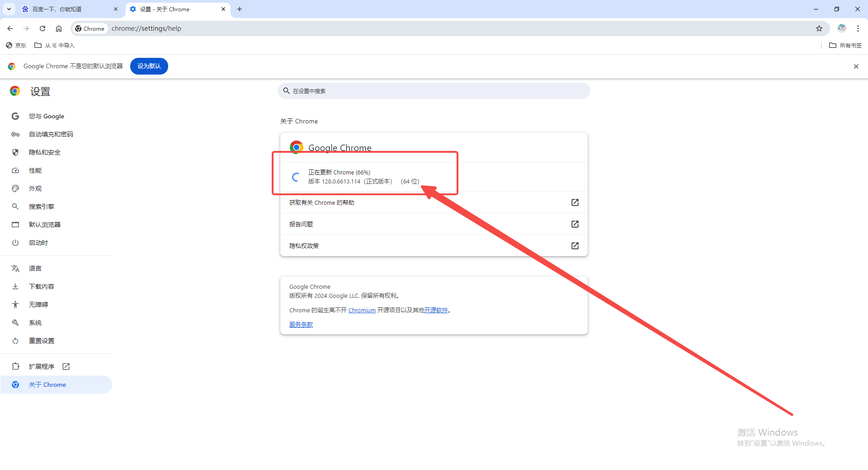This screenshot has height=470, width=868.
Task: Open a new tab with plus button
Action: 240,9
